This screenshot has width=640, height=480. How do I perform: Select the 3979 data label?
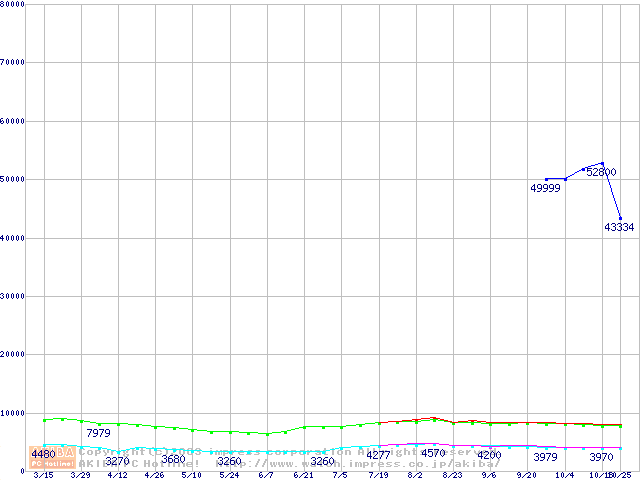545,457
